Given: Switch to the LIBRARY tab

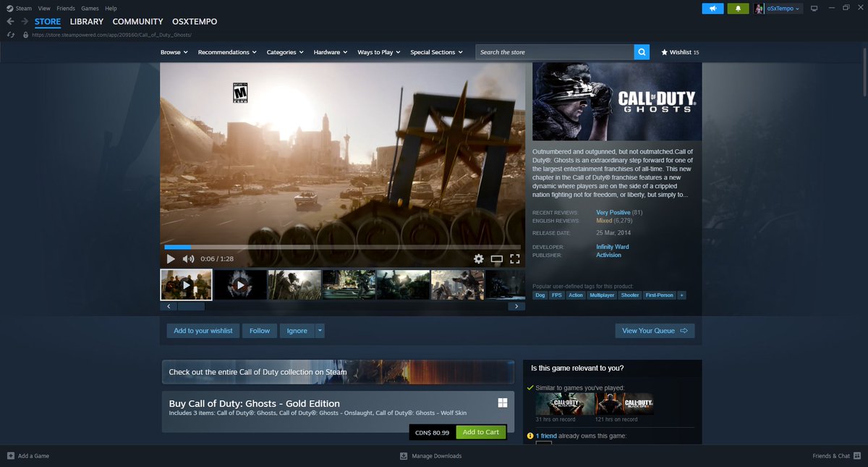Looking at the screenshot, I should point(87,22).
